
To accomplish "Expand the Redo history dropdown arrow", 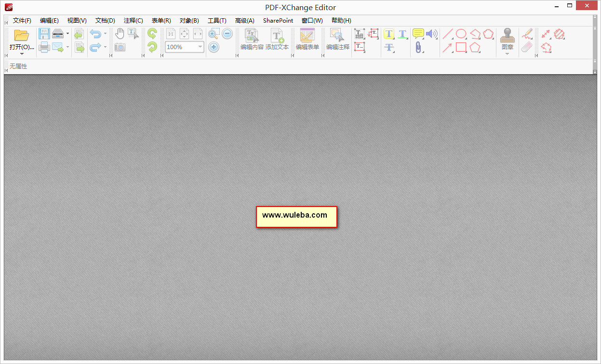I will 105,47.
